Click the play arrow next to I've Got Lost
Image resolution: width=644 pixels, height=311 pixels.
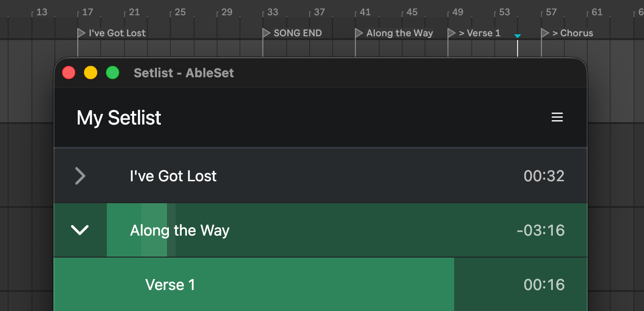pyautogui.click(x=80, y=176)
